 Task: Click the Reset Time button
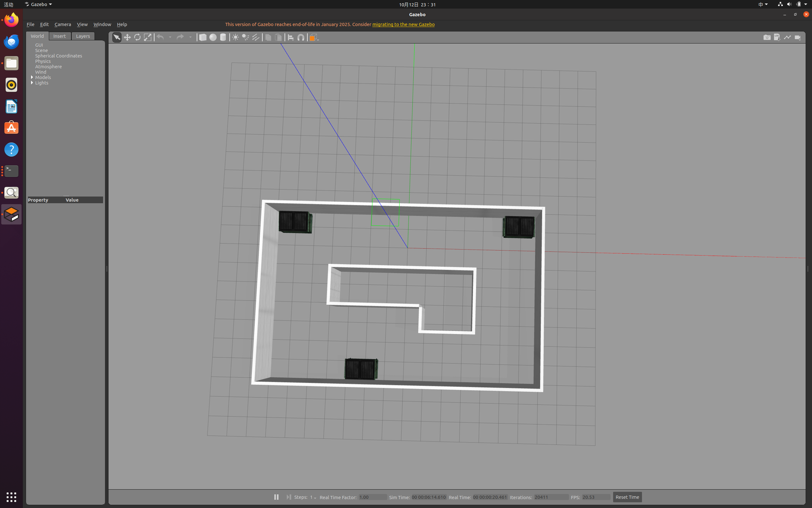[627, 497]
